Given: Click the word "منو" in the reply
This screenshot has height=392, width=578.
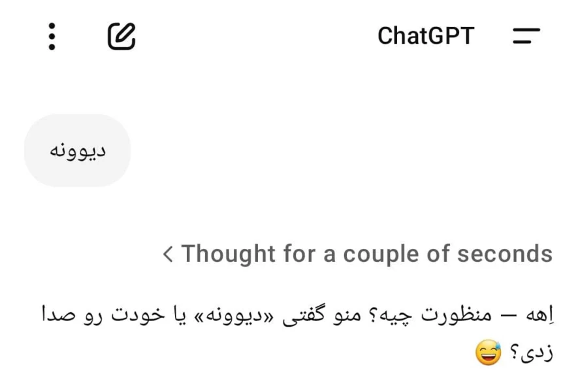Looking at the screenshot, I should pyautogui.click(x=342, y=315).
